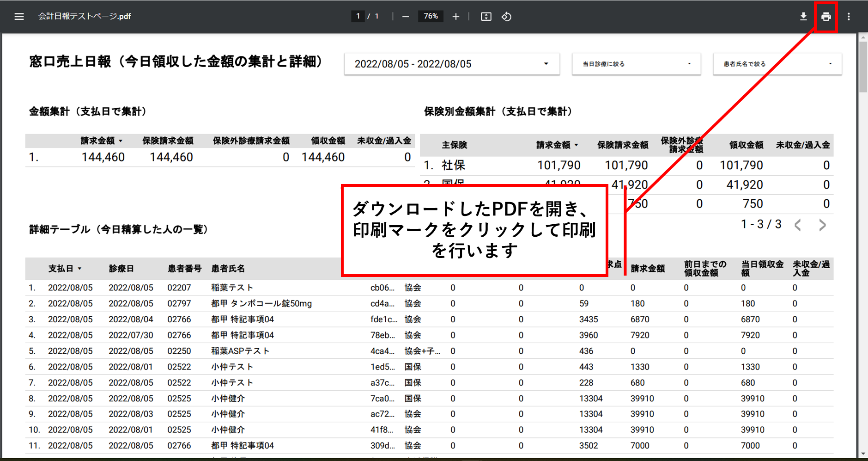Click the print icon in toolbar
The height and width of the screenshot is (461, 868).
826,17
